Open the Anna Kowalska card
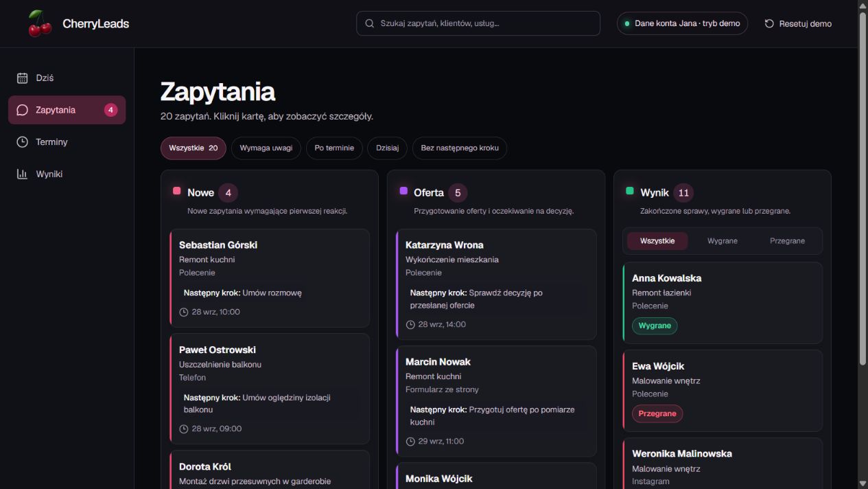Image resolution: width=868 pixels, height=489 pixels. [x=723, y=303]
